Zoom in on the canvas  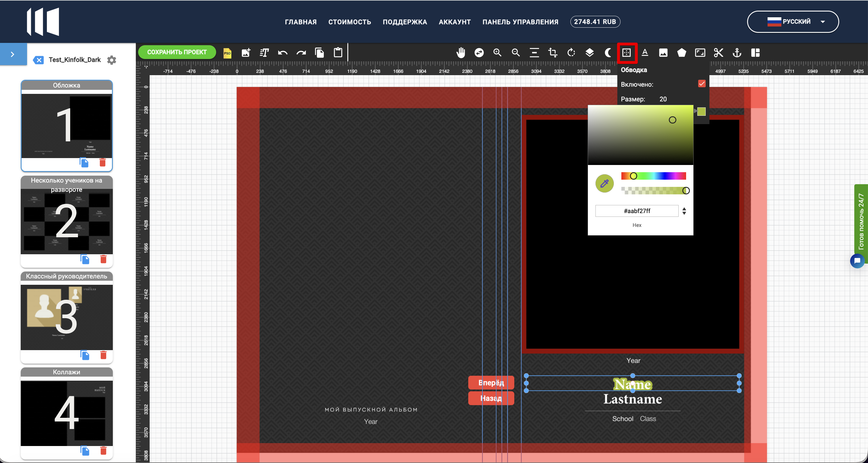(x=497, y=53)
